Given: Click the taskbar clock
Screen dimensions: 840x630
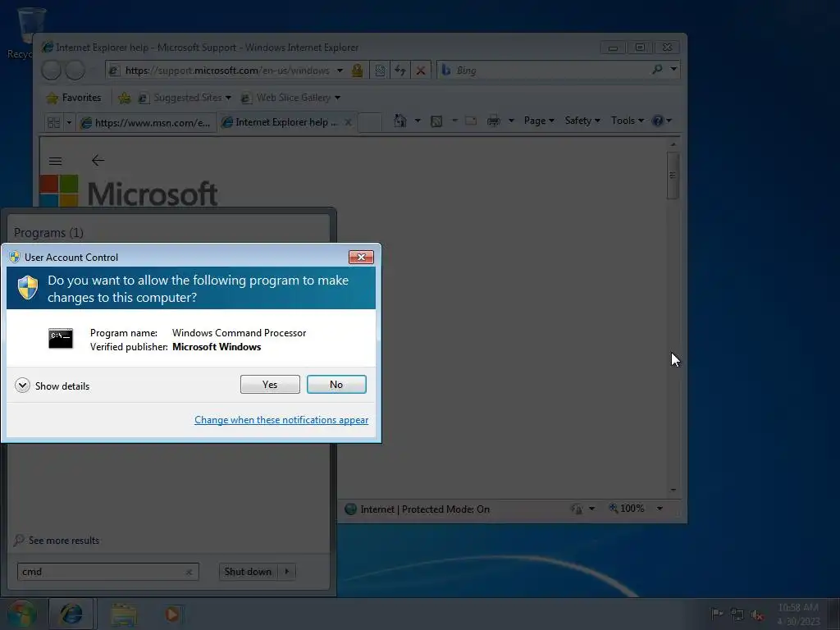Looking at the screenshot, I should pos(798,614).
